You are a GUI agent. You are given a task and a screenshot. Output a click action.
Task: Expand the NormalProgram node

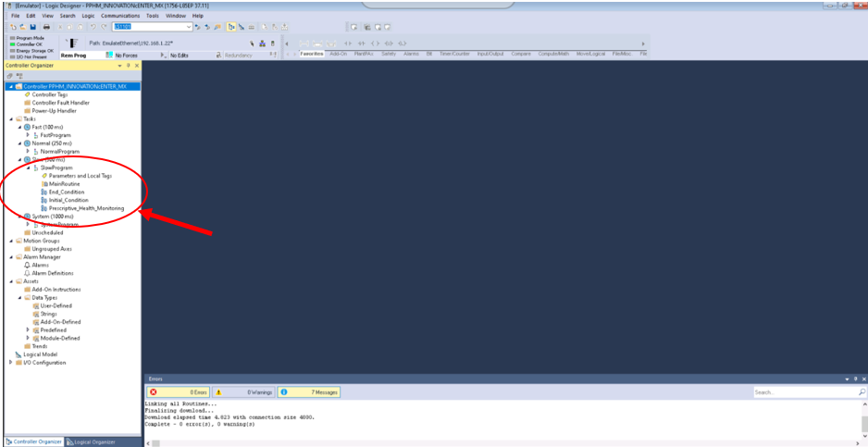point(28,151)
